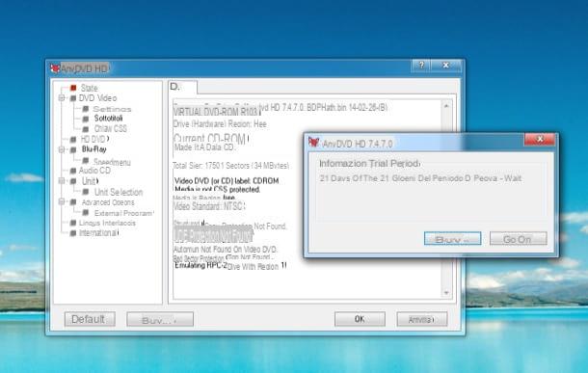588x373 pixels.
Task: Click the Video DVD label CDROM line
Action: (x=227, y=180)
